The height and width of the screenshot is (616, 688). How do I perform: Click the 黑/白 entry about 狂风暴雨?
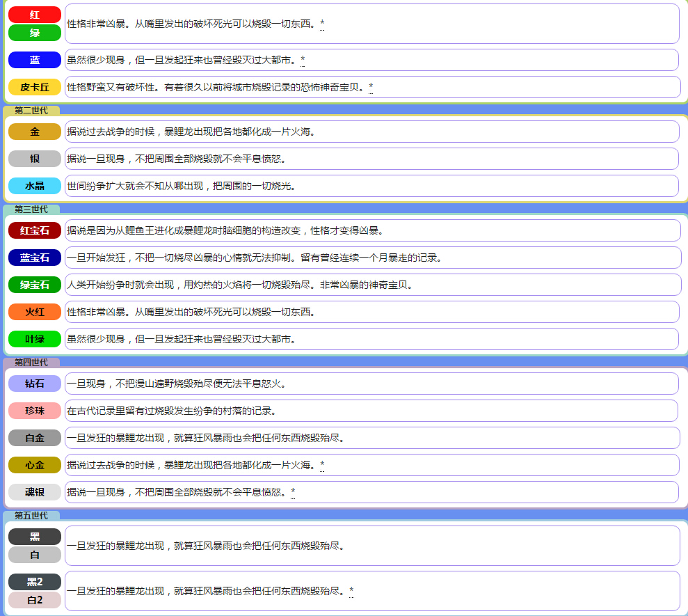[x=206, y=546]
